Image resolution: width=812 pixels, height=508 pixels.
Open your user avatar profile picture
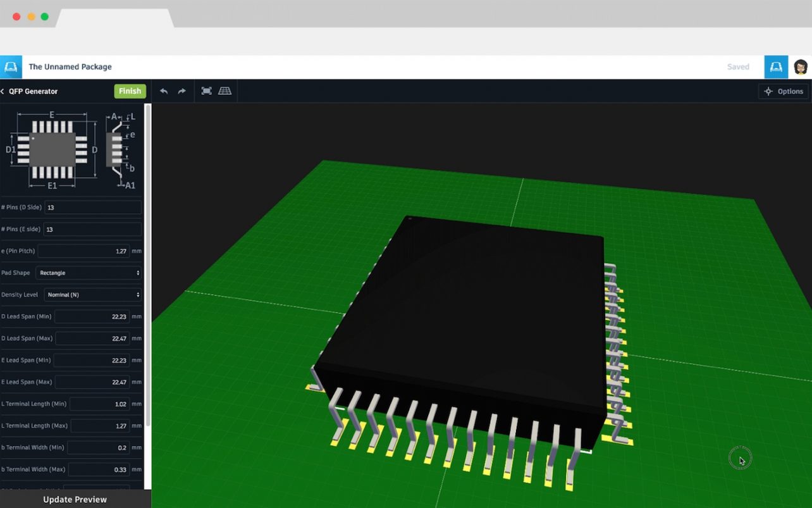(x=801, y=66)
